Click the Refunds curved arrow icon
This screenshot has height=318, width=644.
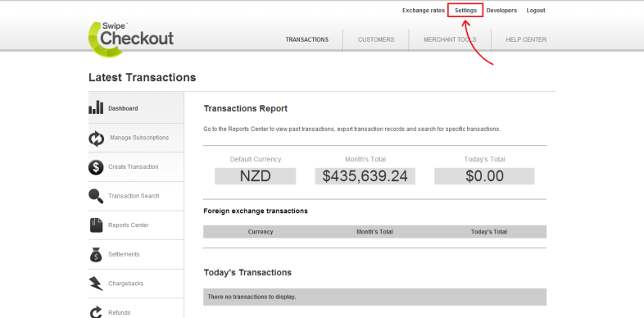click(95, 312)
